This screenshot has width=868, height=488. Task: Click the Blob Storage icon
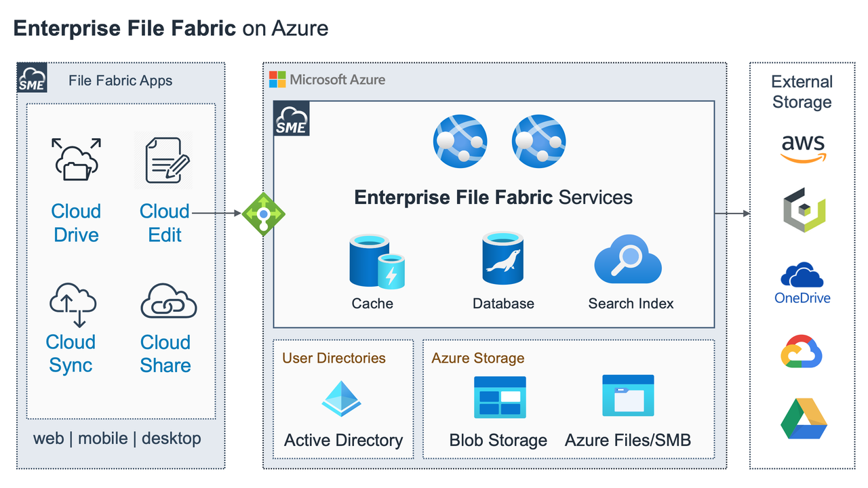[x=500, y=397]
